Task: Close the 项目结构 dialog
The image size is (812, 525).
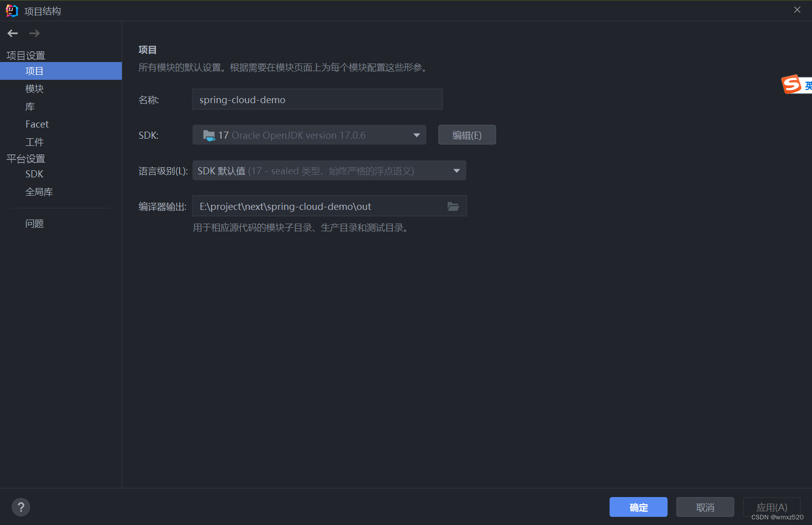Action: pyautogui.click(x=797, y=10)
